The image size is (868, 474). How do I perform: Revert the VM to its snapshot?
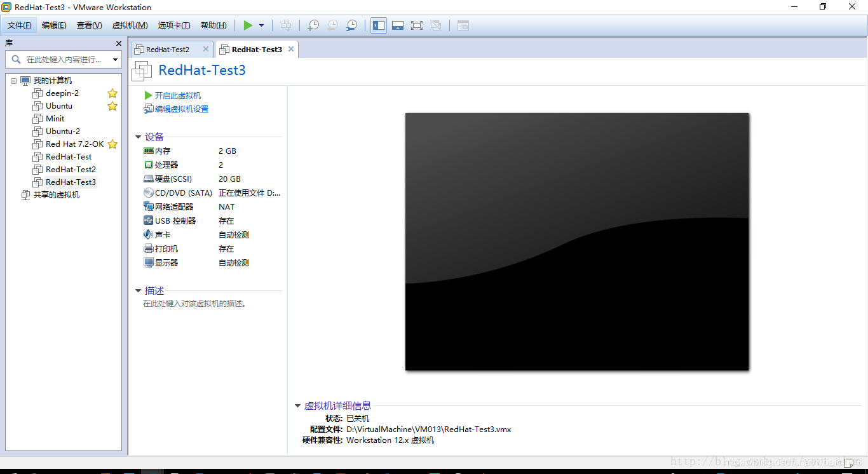tap(332, 25)
